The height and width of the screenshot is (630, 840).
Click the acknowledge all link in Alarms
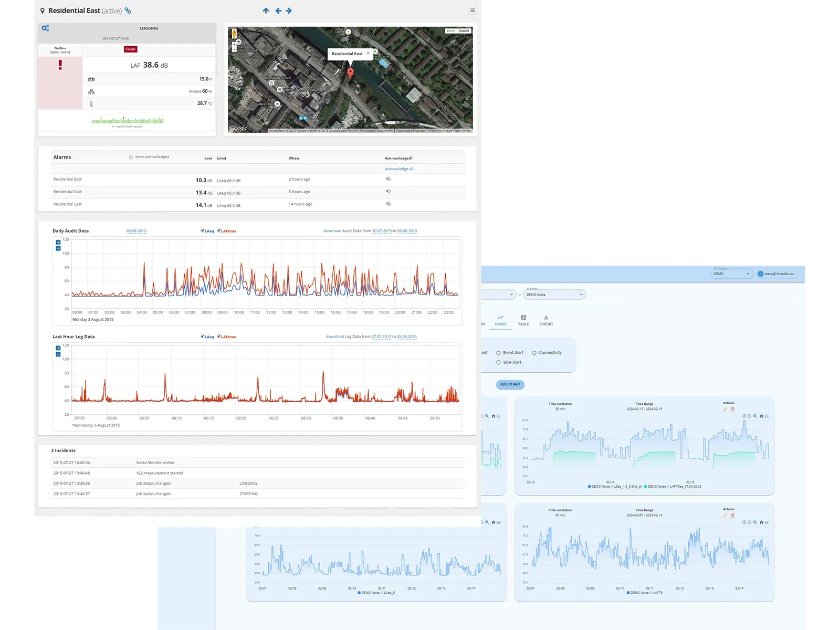point(398,169)
